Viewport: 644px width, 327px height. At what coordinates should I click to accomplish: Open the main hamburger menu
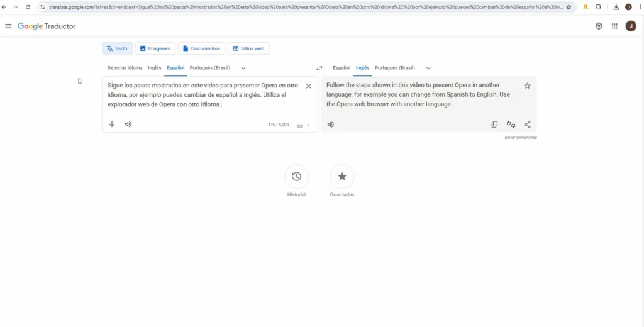[8, 26]
